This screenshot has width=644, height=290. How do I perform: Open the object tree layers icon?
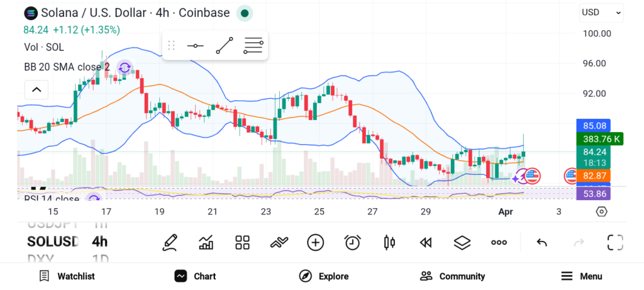[x=462, y=242]
